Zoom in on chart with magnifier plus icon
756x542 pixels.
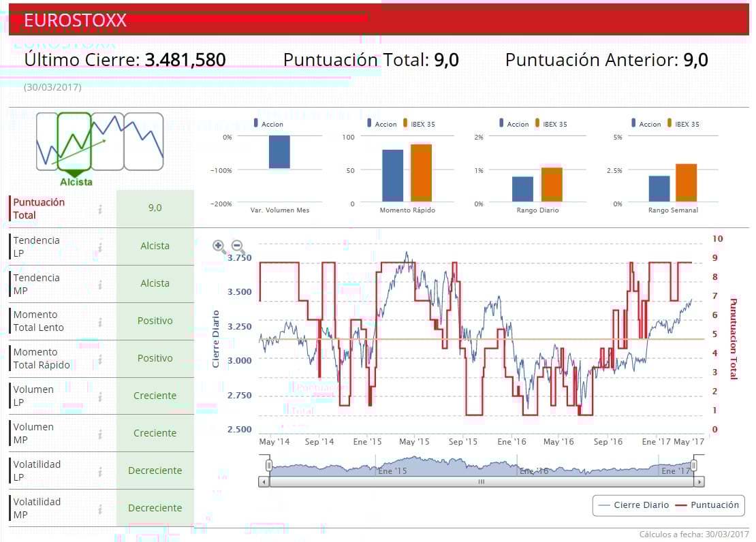[219, 246]
